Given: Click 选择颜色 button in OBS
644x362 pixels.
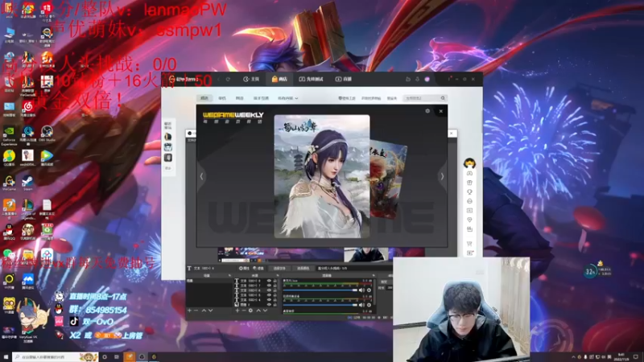Looking at the screenshot, I should (x=303, y=269).
